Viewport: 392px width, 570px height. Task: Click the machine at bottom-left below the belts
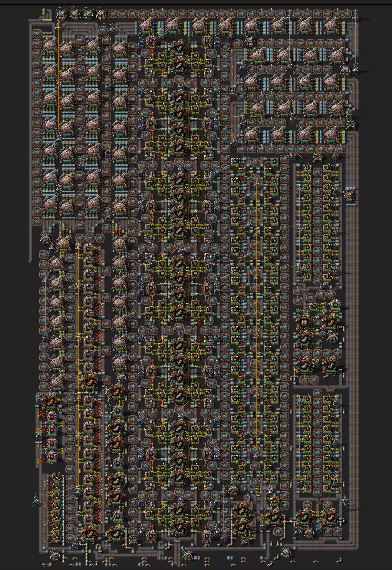point(55,554)
